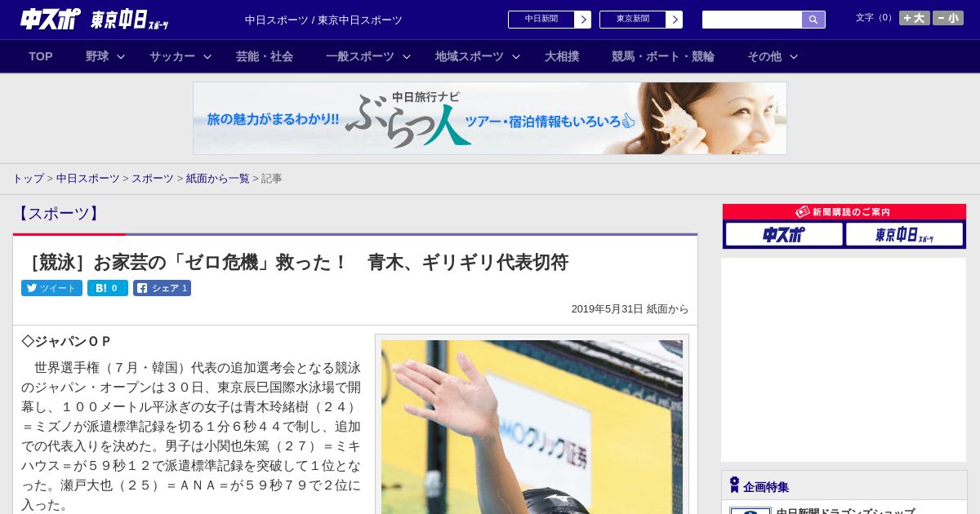Screen dimensions: 980x514
Task: Open その他 menu item
Action: 764,56
